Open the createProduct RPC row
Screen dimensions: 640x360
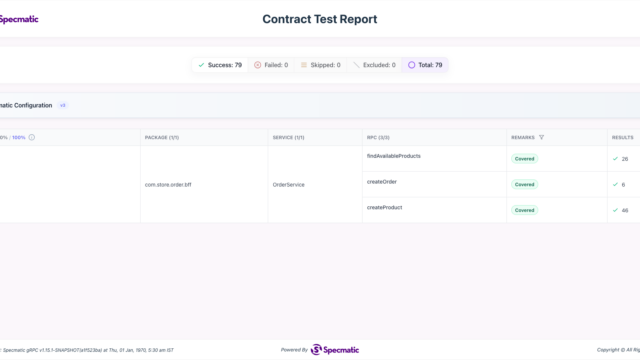(x=434, y=210)
